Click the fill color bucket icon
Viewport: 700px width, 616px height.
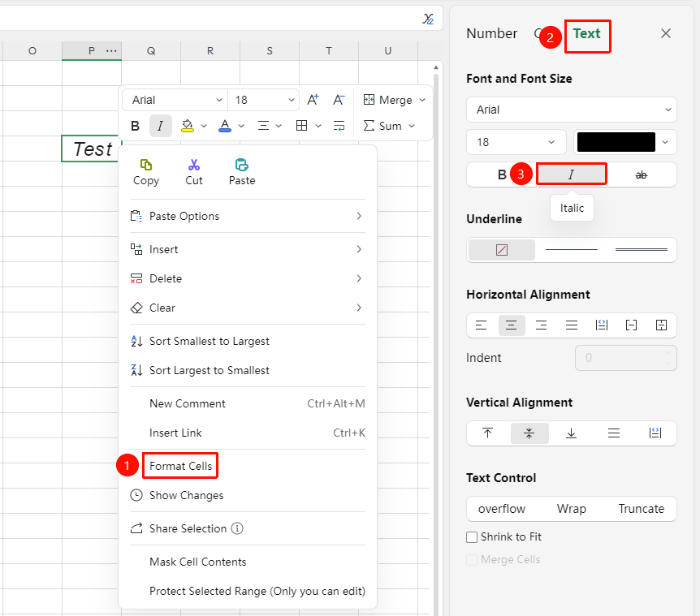point(188,126)
